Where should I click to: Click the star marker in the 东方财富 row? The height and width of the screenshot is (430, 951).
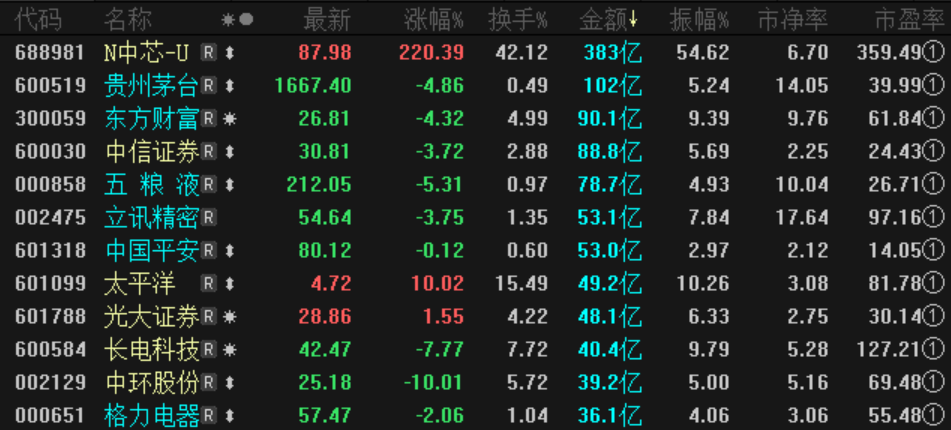(x=230, y=119)
